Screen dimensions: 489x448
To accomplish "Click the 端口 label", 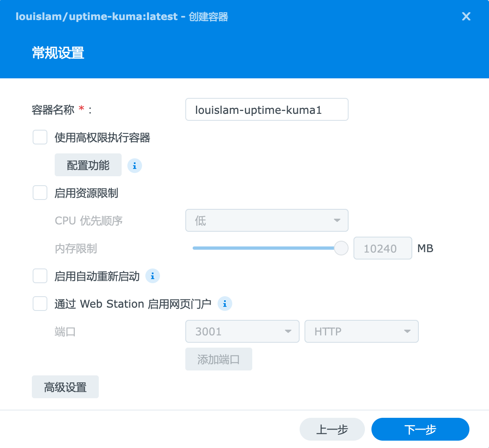I will 65,332.
